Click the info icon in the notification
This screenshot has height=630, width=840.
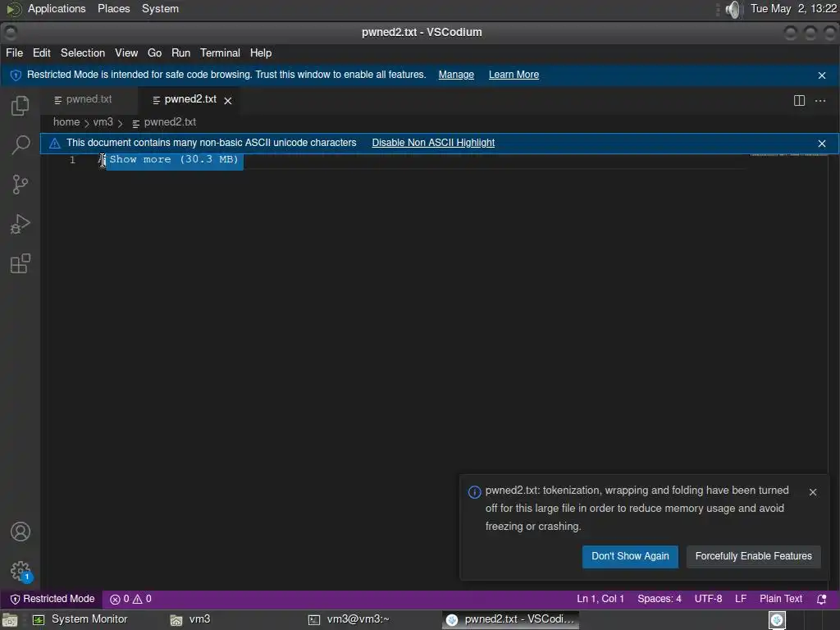tap(474, 492)
